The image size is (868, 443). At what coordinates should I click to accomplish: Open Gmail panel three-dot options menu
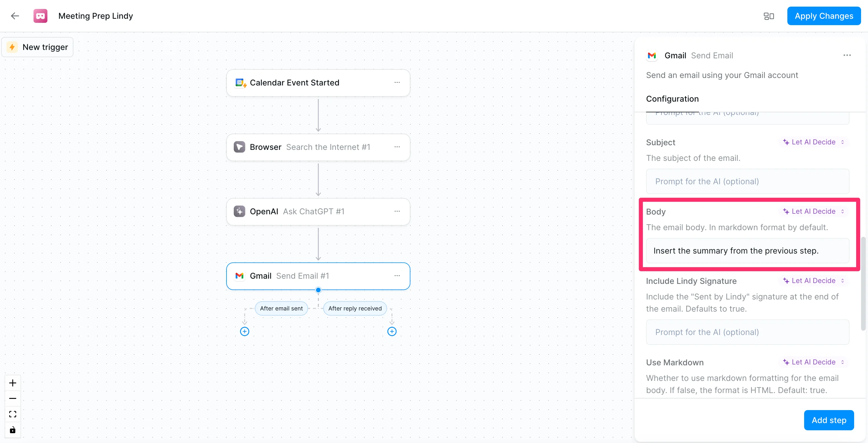click(x=847, y=55)
